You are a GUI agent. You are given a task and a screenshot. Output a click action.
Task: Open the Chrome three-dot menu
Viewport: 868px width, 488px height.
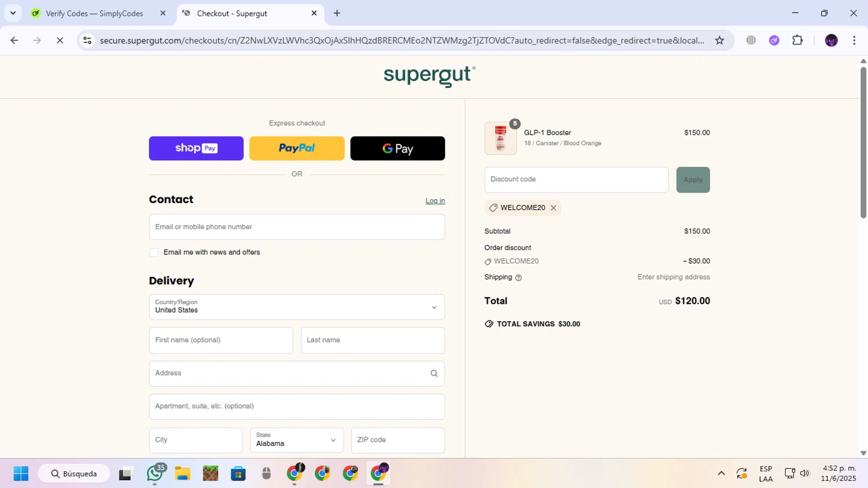pyautogui.click(x=854, y=41)
